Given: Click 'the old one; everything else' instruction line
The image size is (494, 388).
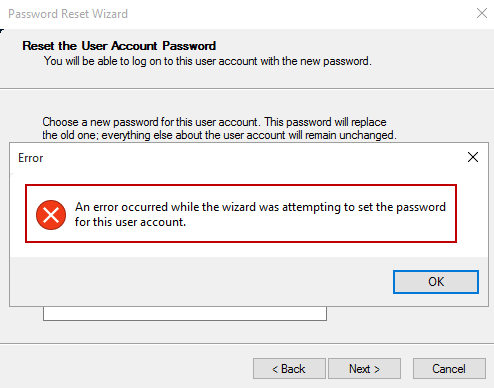Looking at the screenshot, I should 219,135.
